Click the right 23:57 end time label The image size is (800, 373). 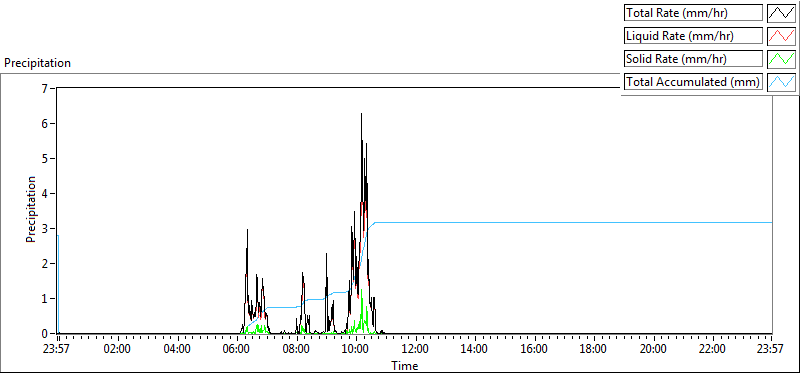tap(771, 350)
